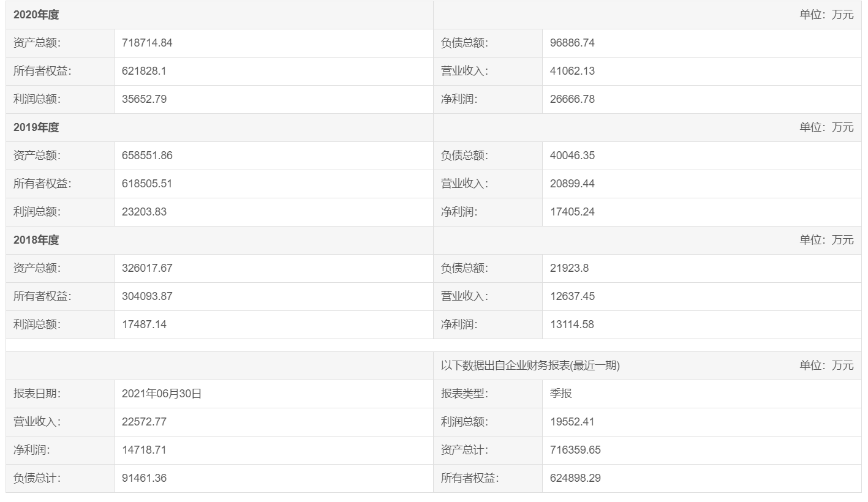Click the 季报 report type value
The image size is (868, 502).
(560, 394)
